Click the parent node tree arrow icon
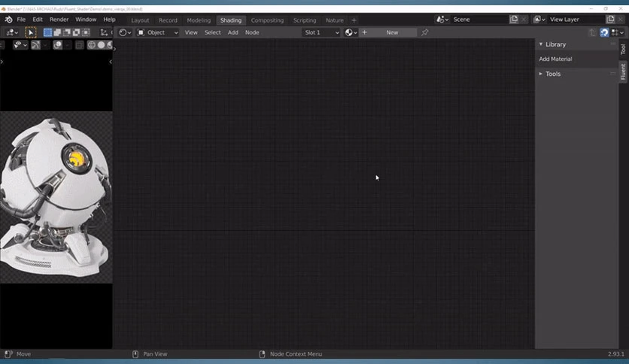Image resolution: width=629 pixels, height=364 pixels. click(592, 32)
